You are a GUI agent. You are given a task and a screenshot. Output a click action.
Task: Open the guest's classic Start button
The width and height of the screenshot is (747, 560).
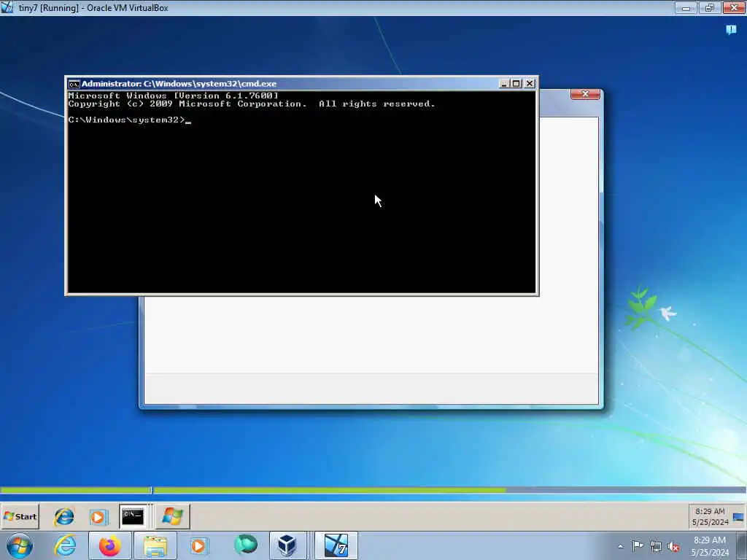click(x=20, y=517)
